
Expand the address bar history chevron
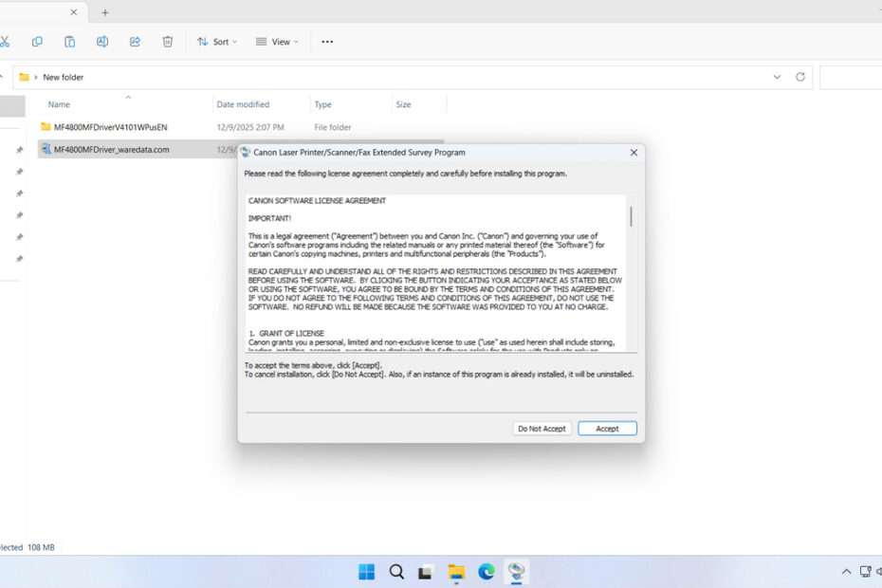pos(777,77)
